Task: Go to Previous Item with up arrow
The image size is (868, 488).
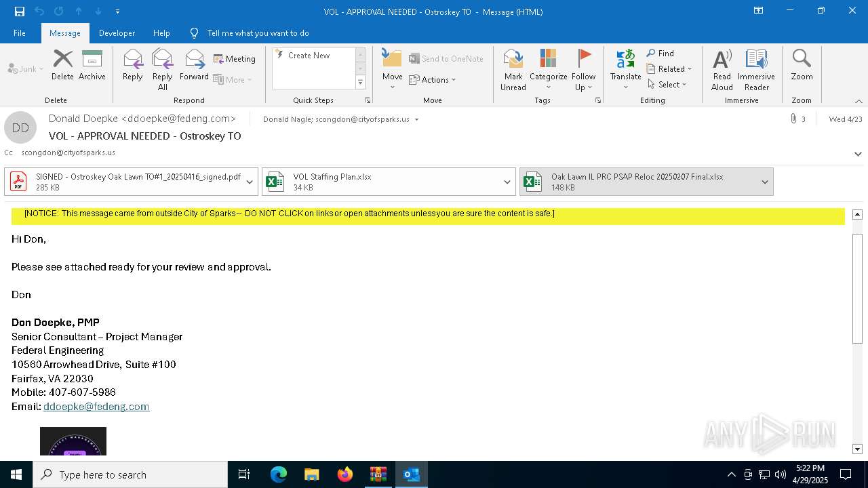Action: 79,12
